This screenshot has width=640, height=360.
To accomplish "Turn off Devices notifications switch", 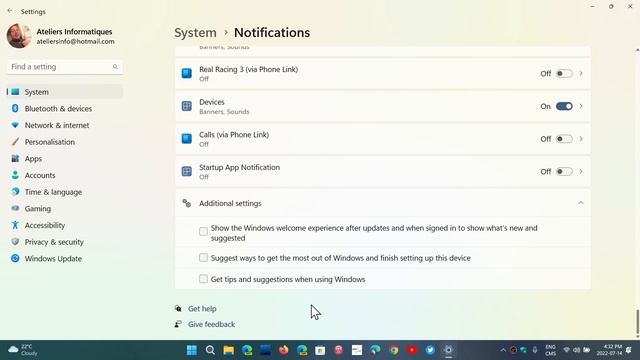I will pyautogui.click(x=564, y=106).
